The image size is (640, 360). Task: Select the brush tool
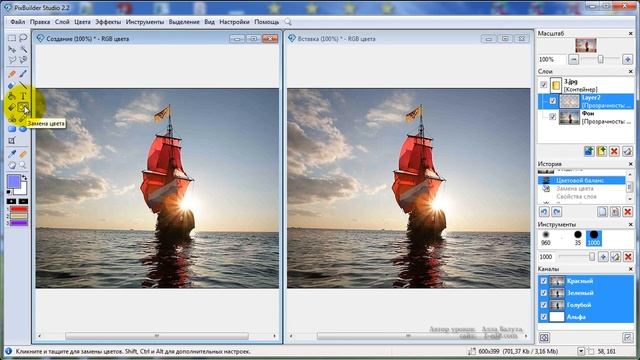pyautogui.click(x=23, y=74)
